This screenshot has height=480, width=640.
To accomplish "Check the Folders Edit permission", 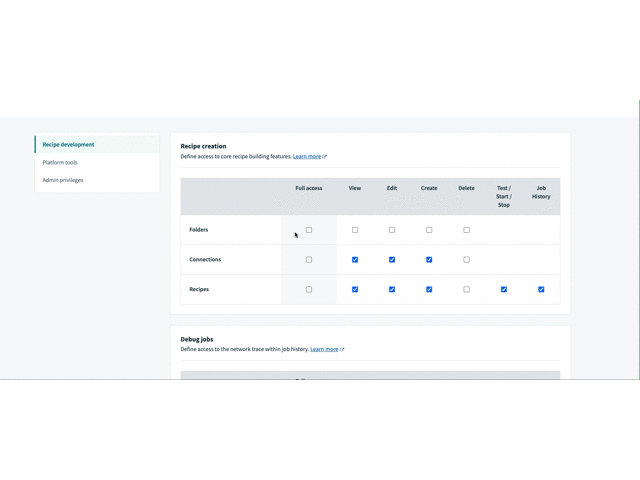I will (392, 230).
